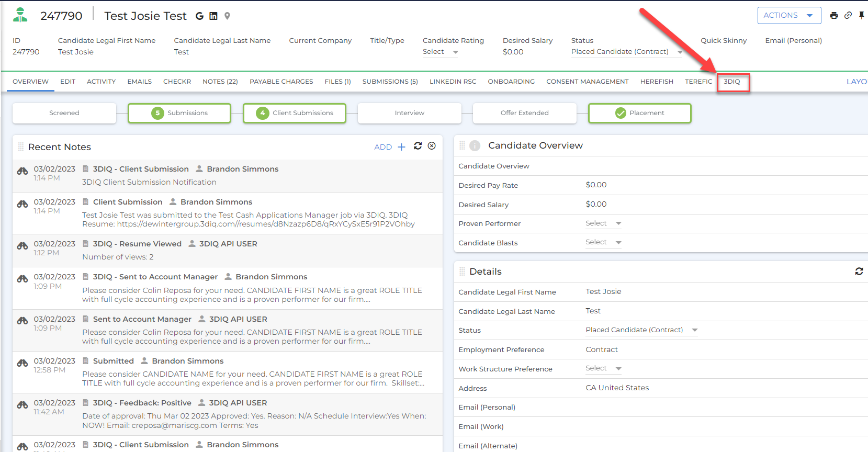Go to the Submissions (5) tab
868x452 pixels.
[x=390, y=82]
